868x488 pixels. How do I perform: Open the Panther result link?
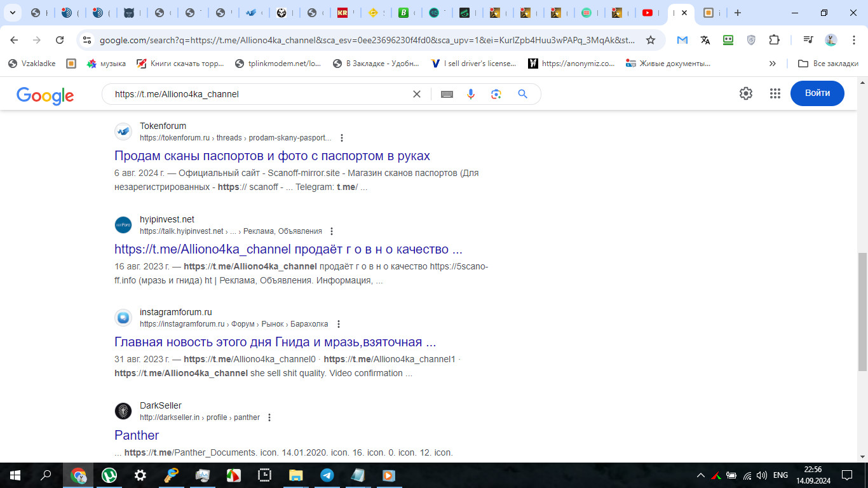tap(137, 435)
